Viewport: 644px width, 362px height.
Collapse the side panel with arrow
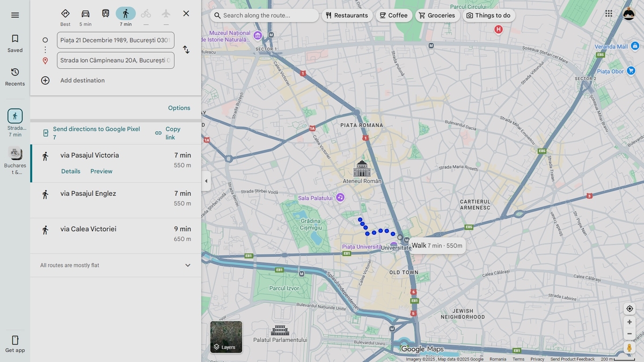click(206, 181)
